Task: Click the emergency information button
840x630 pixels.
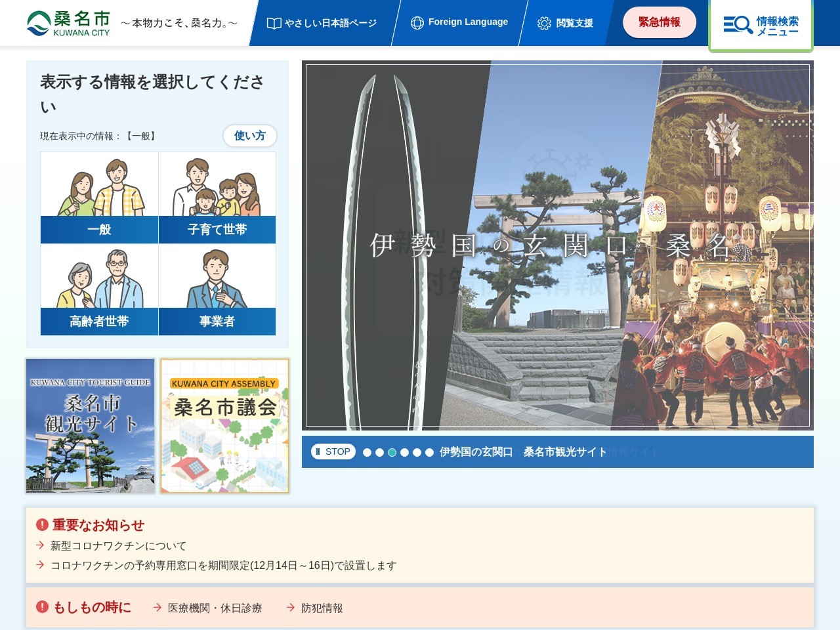Action: click(659, 22)
